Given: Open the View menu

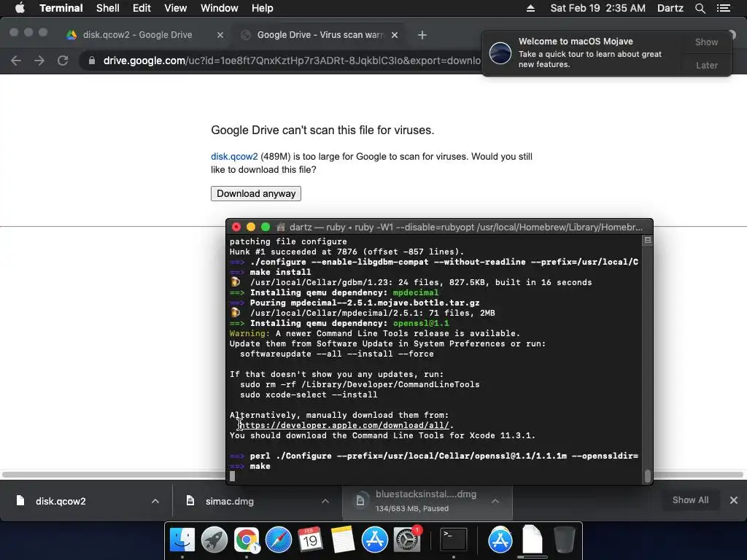Looking at the screenshot, I should (175, 8).
